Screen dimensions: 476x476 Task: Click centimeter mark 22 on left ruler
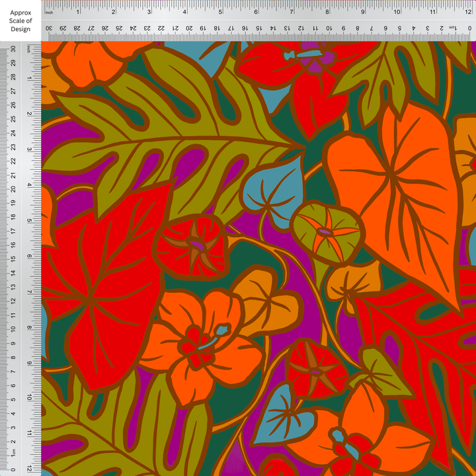pos(13,161)
